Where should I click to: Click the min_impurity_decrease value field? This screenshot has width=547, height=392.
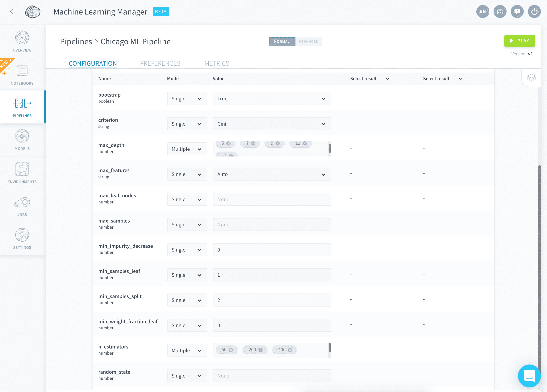[x=272, y=250]
